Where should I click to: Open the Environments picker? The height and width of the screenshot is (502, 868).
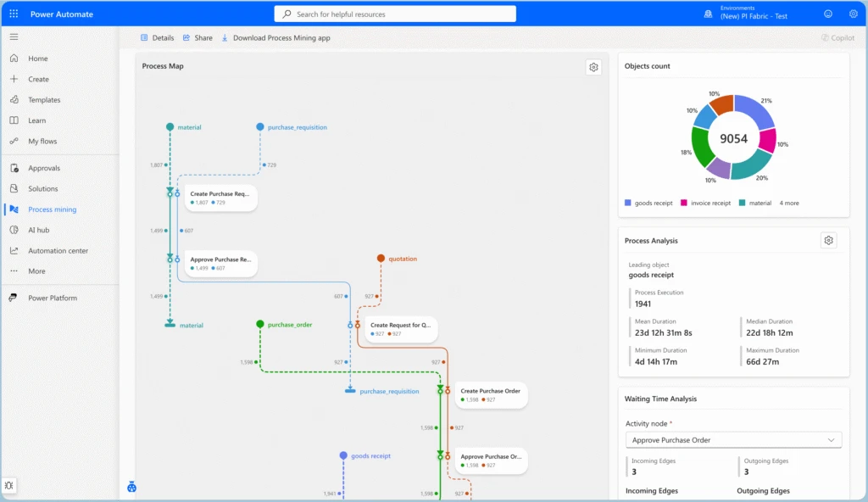click(746, 14)
